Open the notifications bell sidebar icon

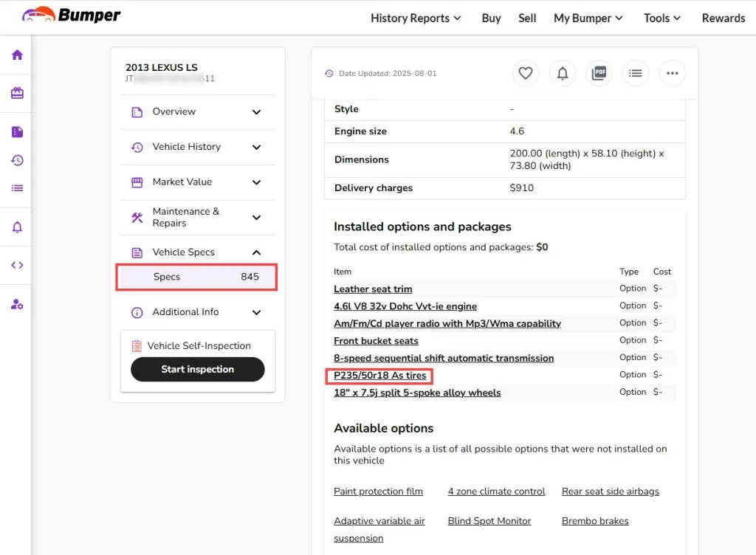[18, 227]
